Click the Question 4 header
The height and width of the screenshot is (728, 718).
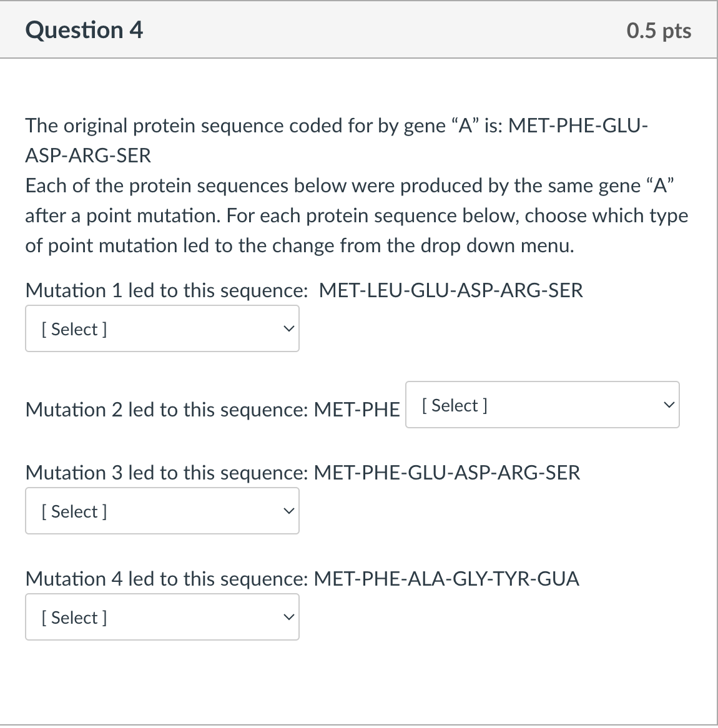84,29
